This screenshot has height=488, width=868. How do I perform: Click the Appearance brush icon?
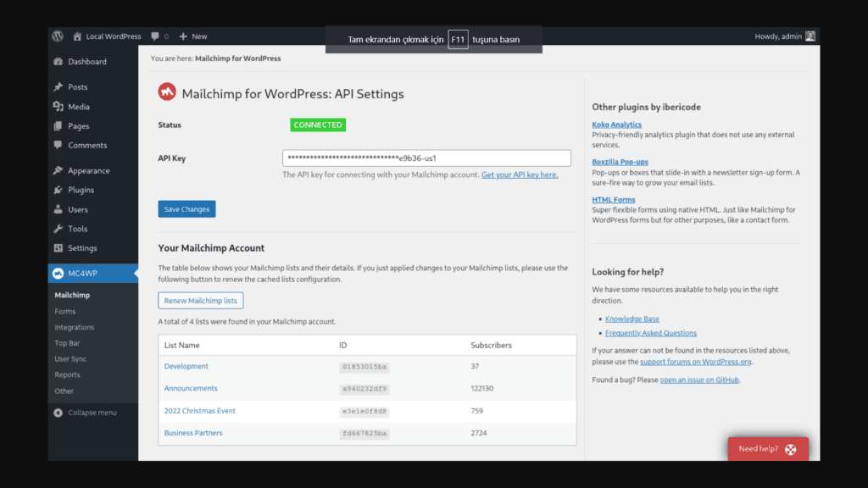click(58, 170)
